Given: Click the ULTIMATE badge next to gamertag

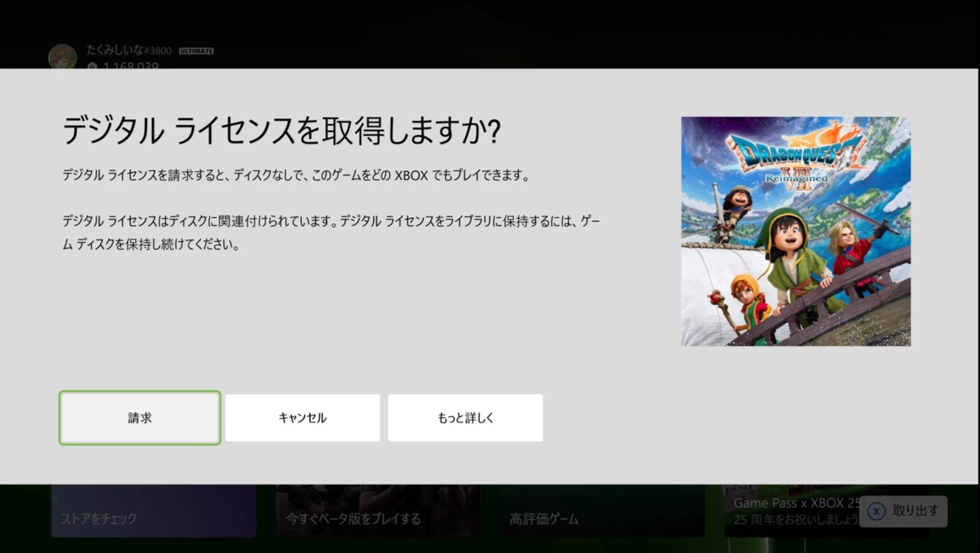Looking at the screenshot, I should click(x=196, y=51).
